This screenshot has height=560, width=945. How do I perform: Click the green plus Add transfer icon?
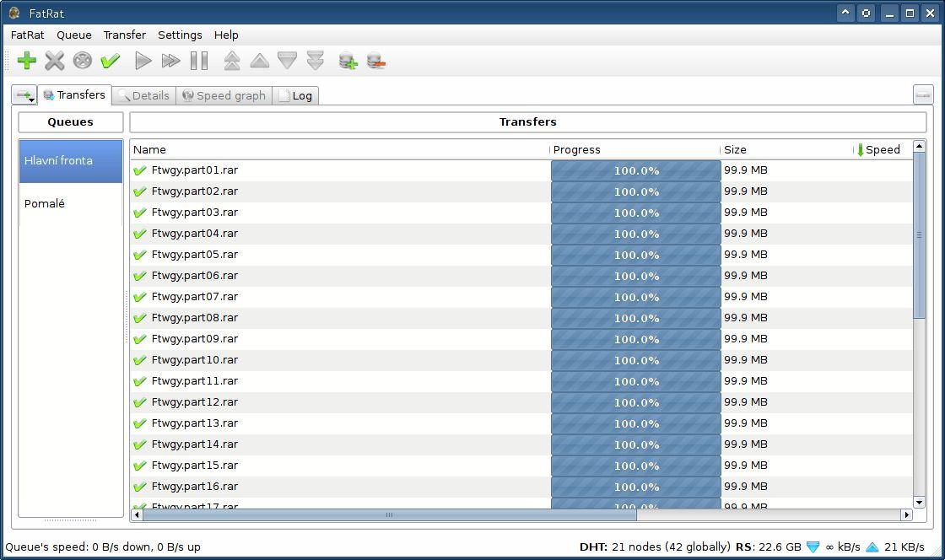click(x=26, y=60)
